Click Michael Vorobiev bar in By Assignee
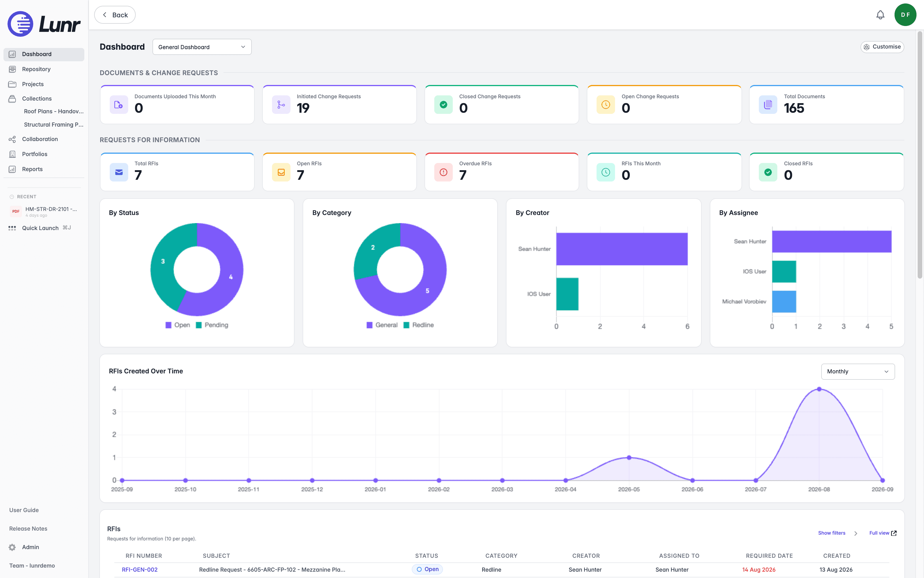Image resolution: width=924 pixels, height=578 pixels. point(784,302)
